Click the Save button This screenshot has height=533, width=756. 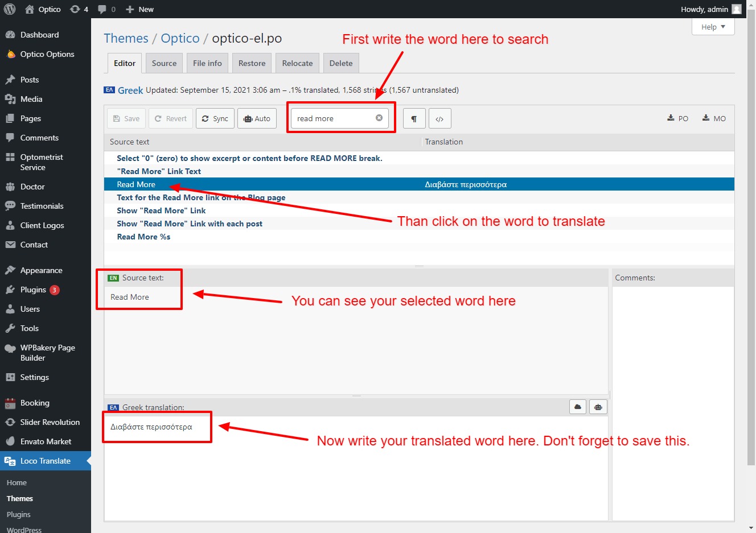point(126,118)
